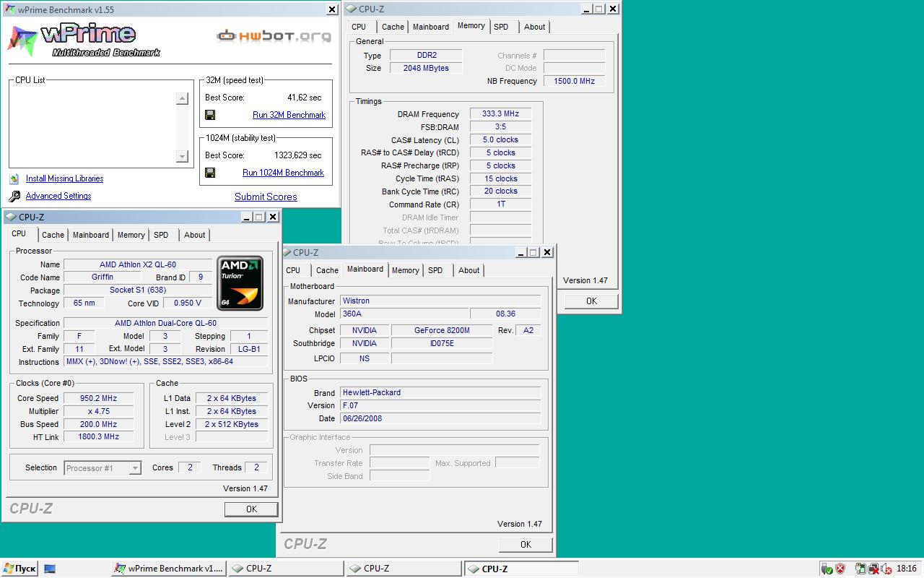
Task: Click the Level 2 cache value '2 x 512 KBytes'
Action: click(232, 424)
